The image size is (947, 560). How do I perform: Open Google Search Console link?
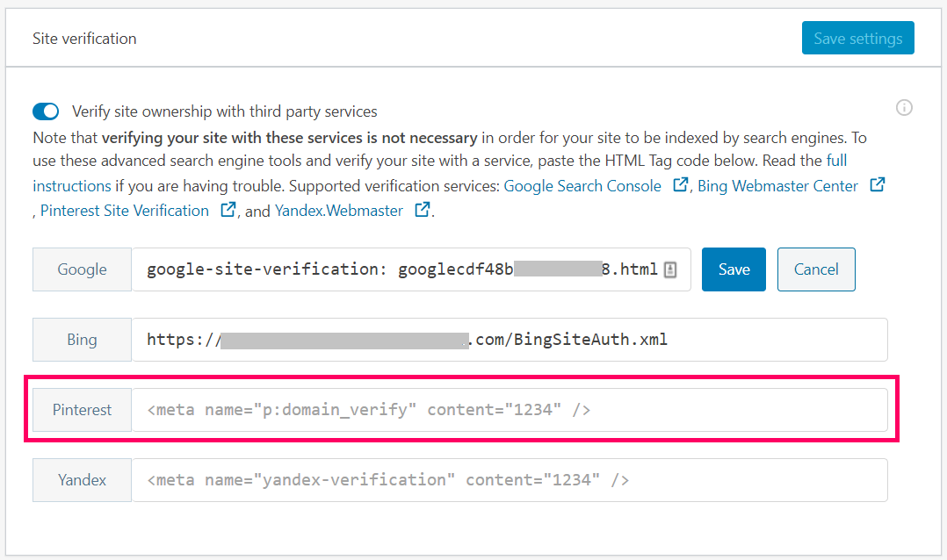pos(582,186)
